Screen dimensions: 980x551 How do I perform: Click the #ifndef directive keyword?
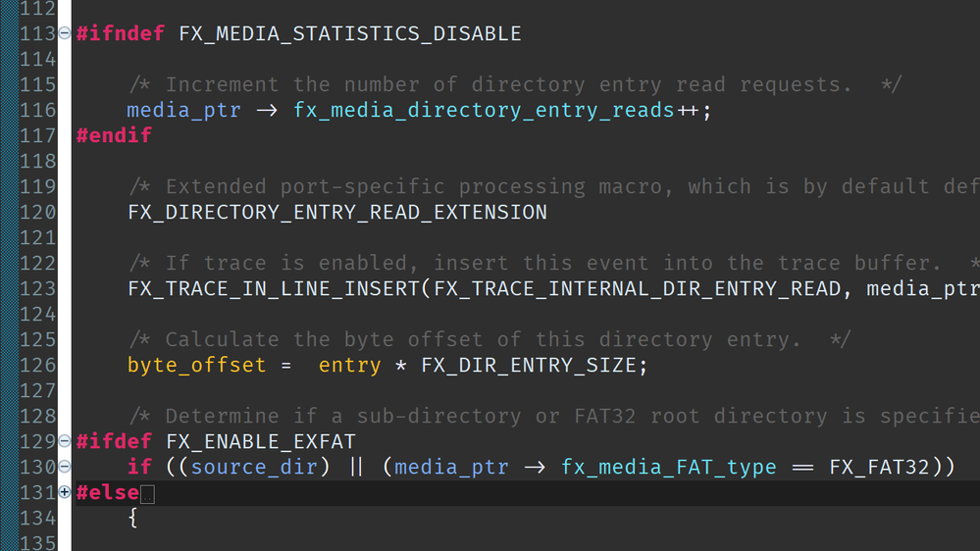pyautogui.click(x=121, y=33)
